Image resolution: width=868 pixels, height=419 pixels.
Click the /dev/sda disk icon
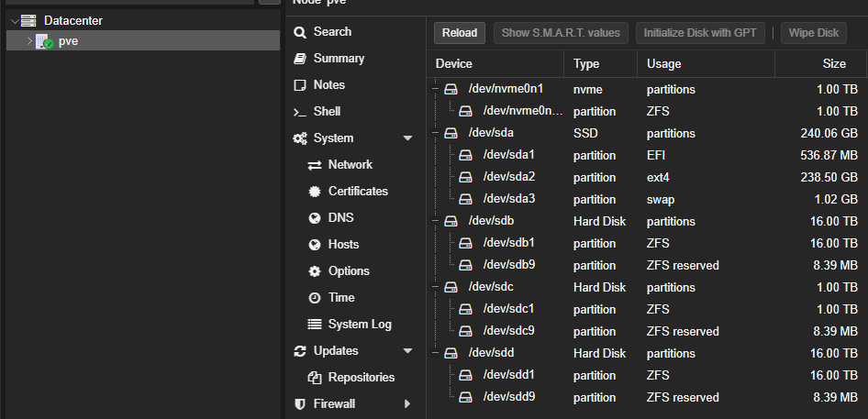point(451,133)
